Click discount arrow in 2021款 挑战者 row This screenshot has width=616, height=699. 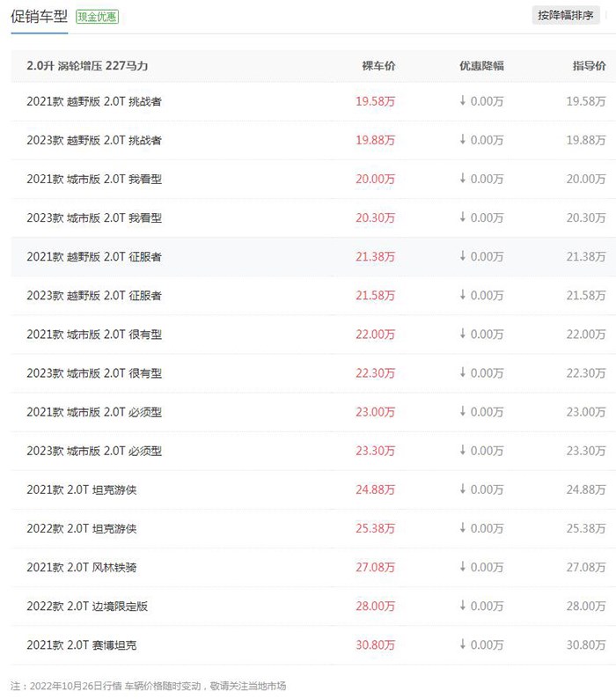pyautogui.click(x=463, y=100)
